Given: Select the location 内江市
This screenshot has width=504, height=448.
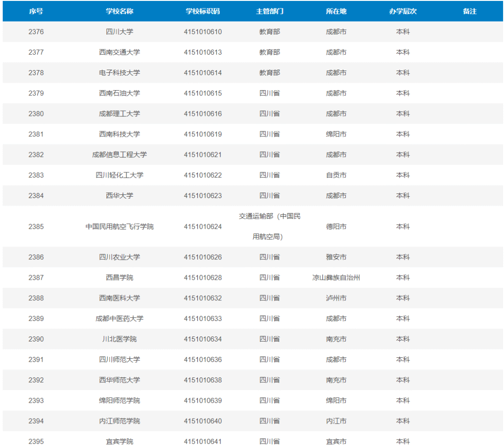Looking at the screenshot, I should (336, 421).
